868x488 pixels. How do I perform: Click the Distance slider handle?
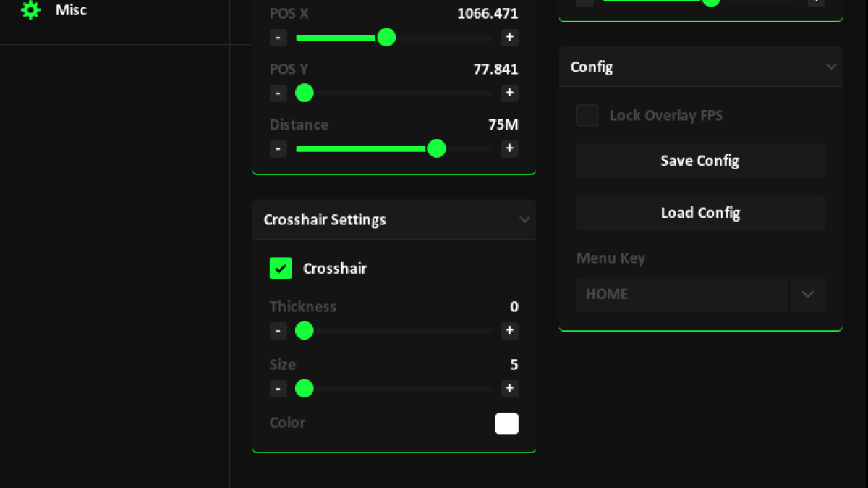(436, 148)
